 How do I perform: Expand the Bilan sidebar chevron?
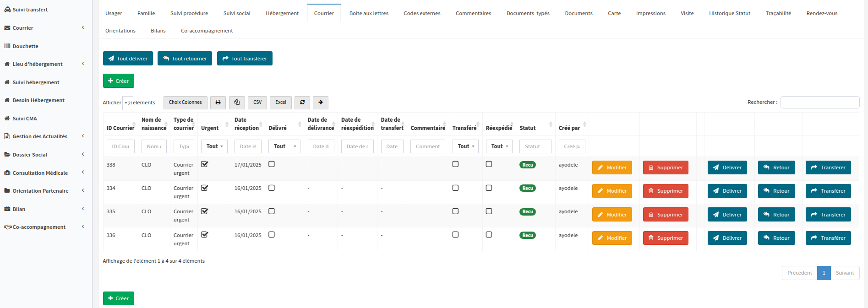tap(83, 209)
